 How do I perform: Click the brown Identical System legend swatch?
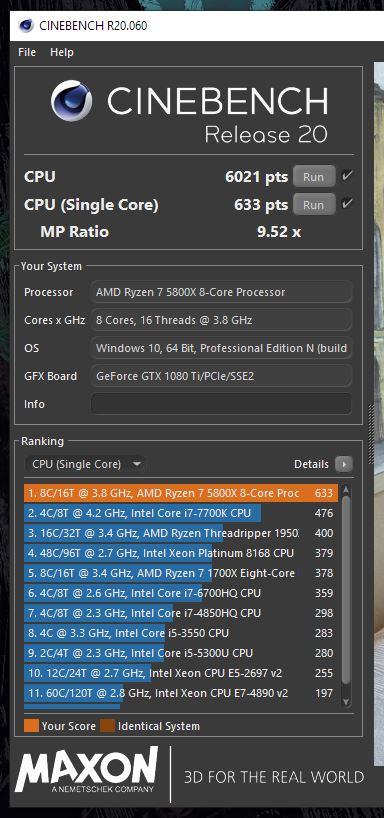107,726
